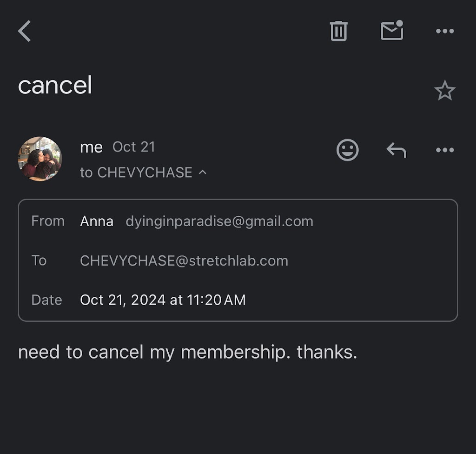Tap the dyinginparadise@gmail.com sender address
476x454 pixels.
219,221
